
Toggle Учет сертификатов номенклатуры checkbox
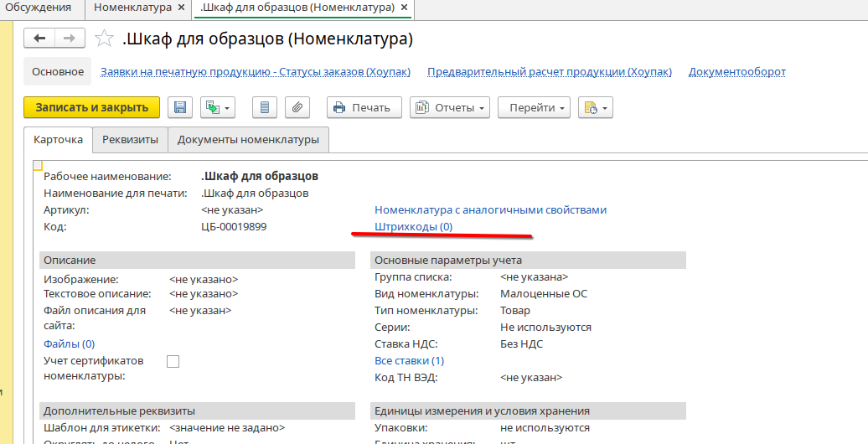click(x=173, y=361)
